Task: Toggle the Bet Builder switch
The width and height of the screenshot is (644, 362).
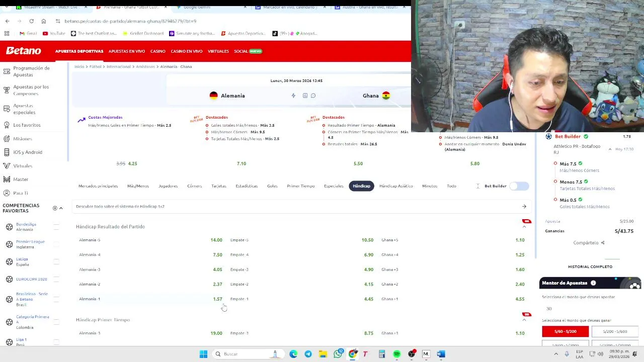Action: pyautogui.click(x=519, y=186)
